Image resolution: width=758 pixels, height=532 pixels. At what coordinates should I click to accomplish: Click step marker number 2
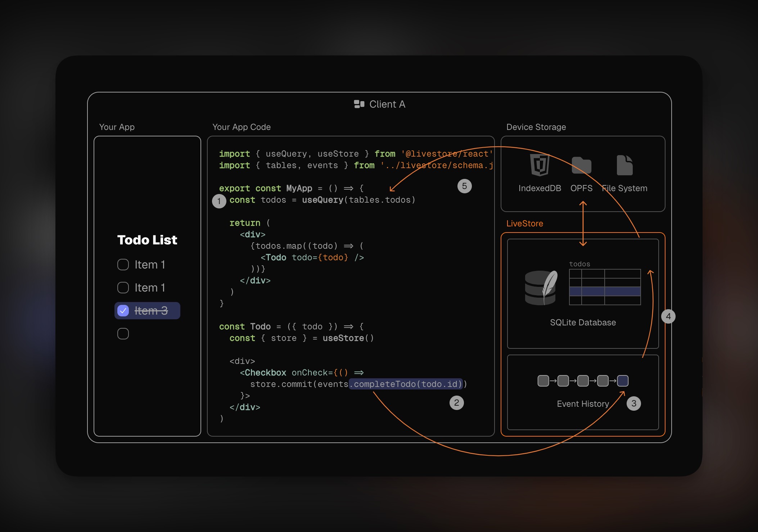(456, 402)
